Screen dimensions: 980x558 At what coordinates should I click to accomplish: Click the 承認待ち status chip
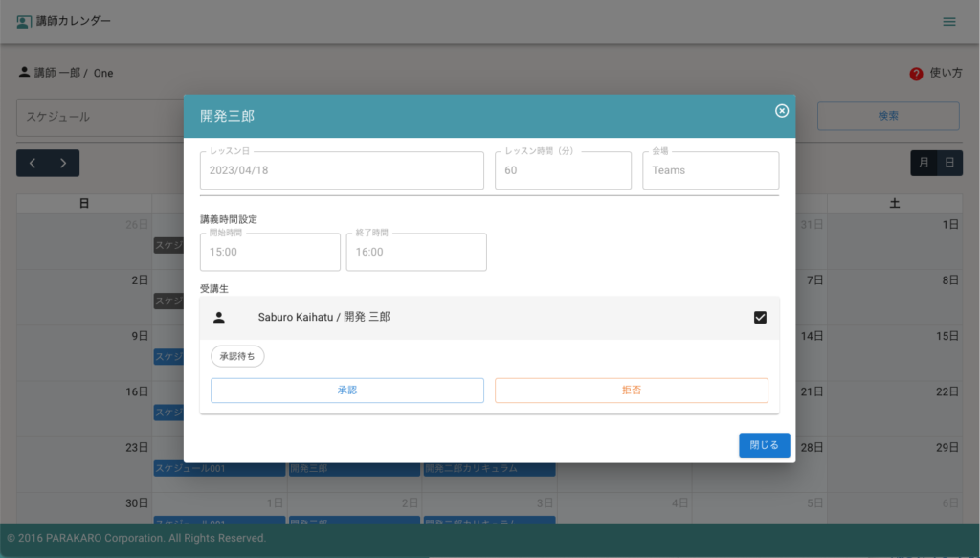(237, 356)
